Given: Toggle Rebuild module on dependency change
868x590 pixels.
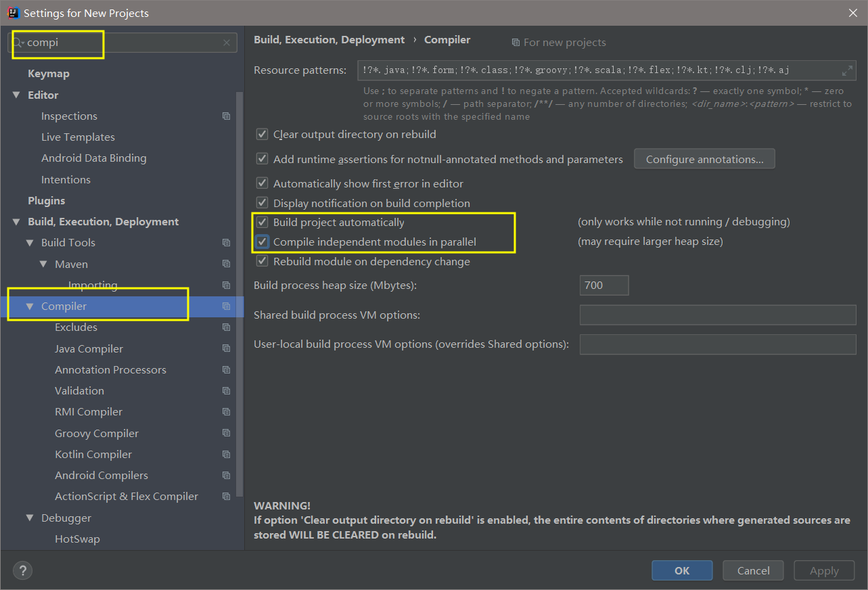Looking at the screenshot, I should tap(262, 261).
